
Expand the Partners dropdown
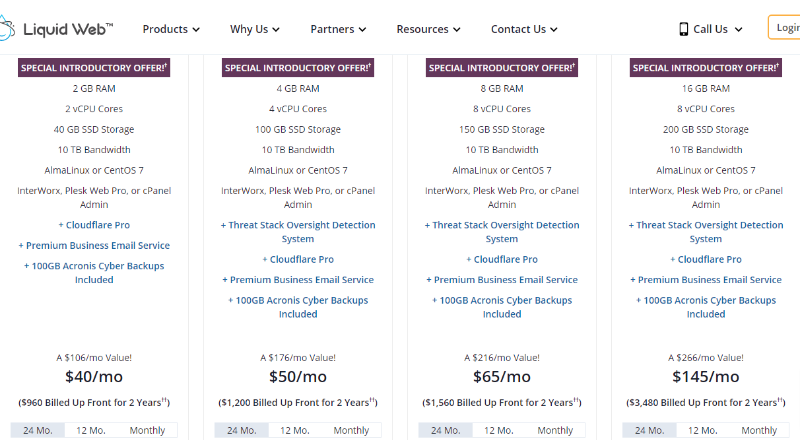click(x=338, y=29)
